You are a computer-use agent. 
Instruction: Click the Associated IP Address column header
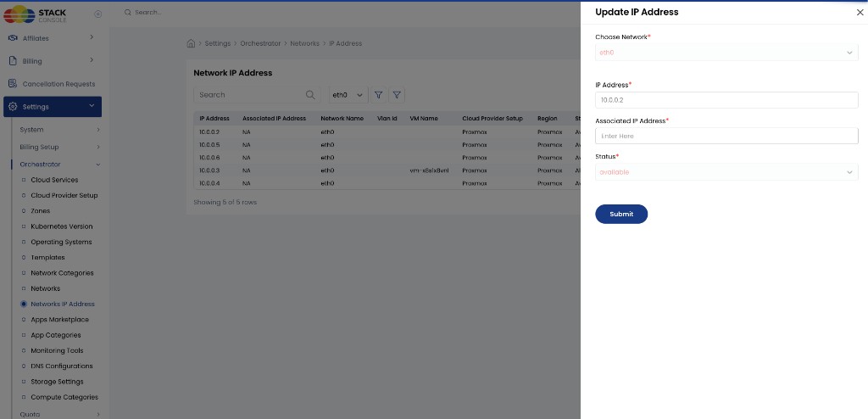pos(274,119)
